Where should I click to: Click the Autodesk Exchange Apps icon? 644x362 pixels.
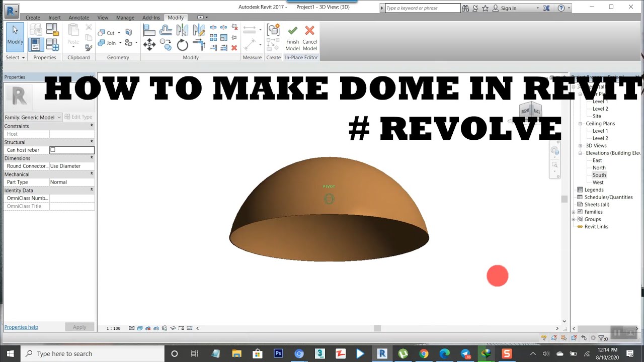[x=546, y=8]
